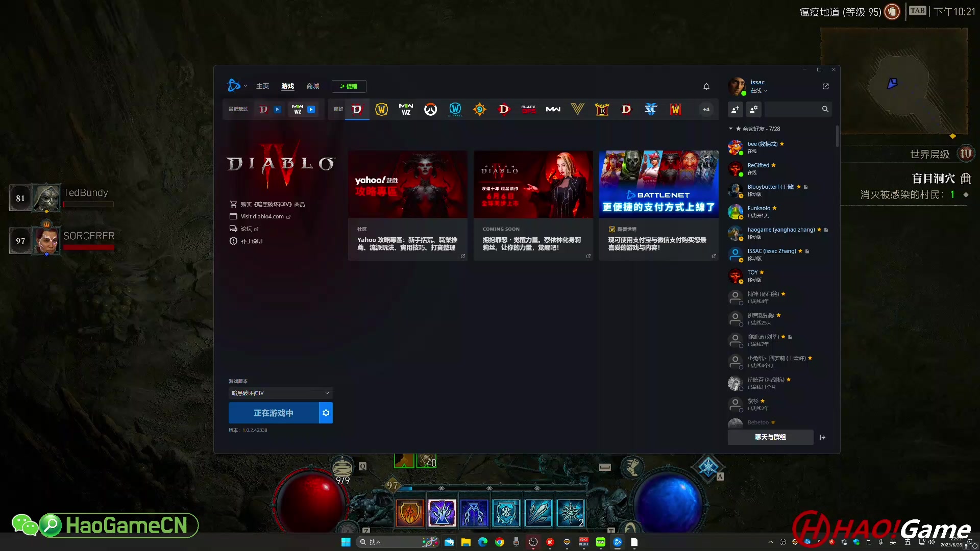This screenshot has width=980, height=551.
Task: Play recently played Warzone
Action: pyautogui.click(x=311, y=109)
